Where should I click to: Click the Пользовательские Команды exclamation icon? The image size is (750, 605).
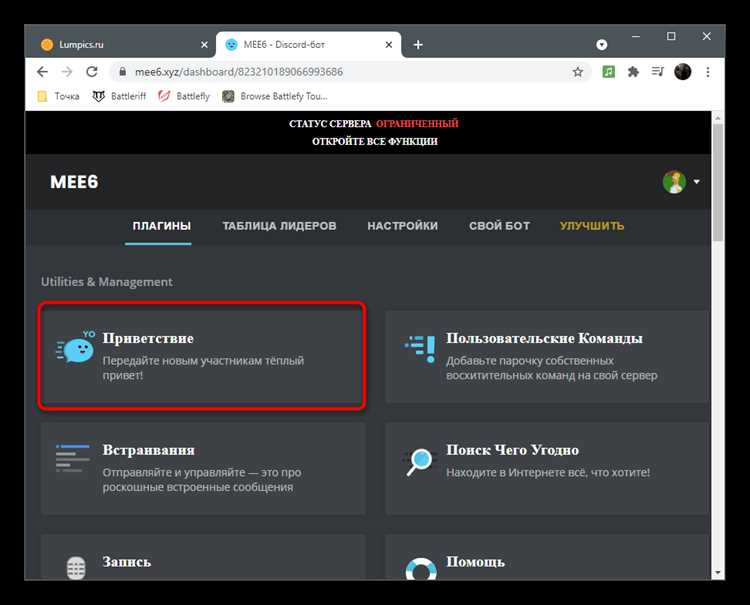[420, 349]
